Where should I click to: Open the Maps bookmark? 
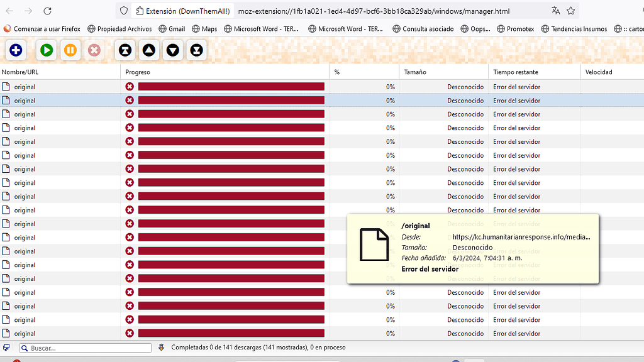click(x=204, y=28)
